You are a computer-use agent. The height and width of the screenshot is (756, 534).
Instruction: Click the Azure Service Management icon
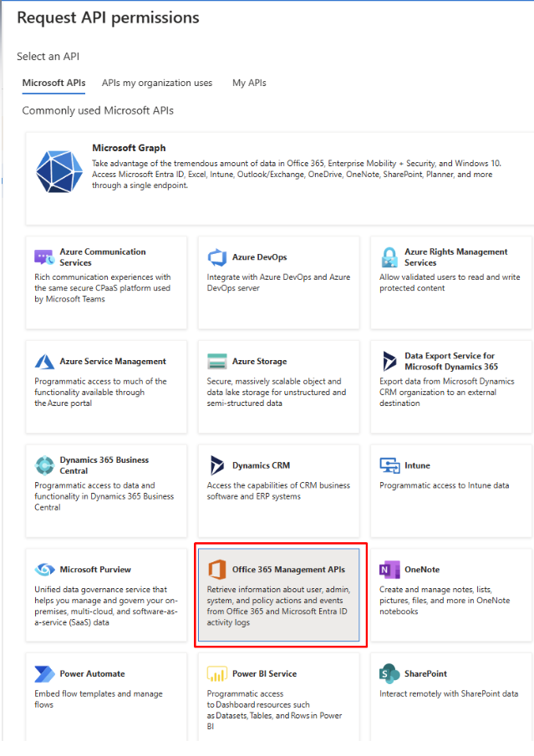coord(44,362)
